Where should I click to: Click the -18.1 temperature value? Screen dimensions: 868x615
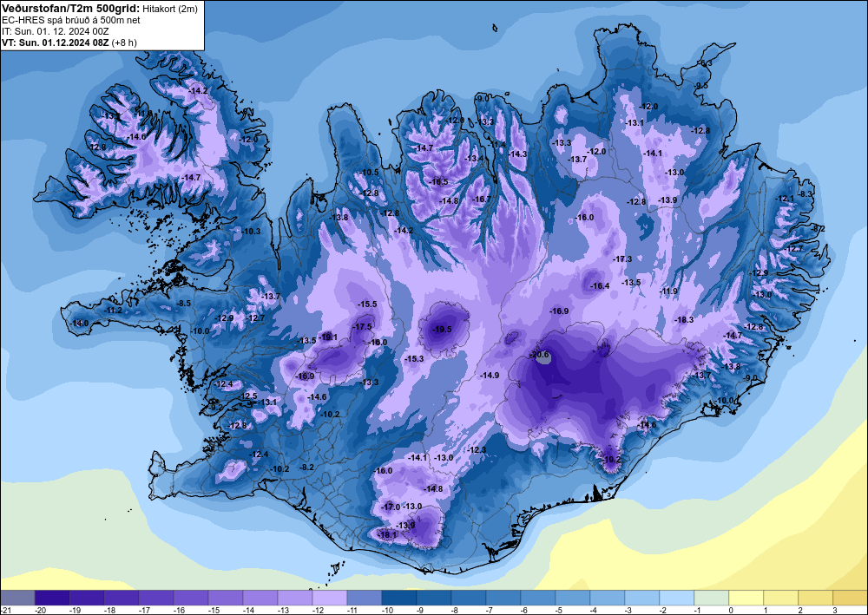[387, 535]
